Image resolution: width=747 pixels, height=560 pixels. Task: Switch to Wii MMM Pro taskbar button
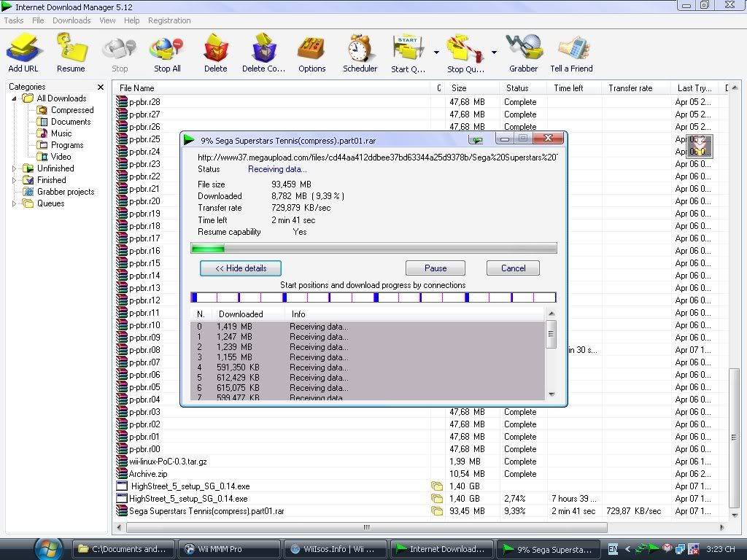229,549
